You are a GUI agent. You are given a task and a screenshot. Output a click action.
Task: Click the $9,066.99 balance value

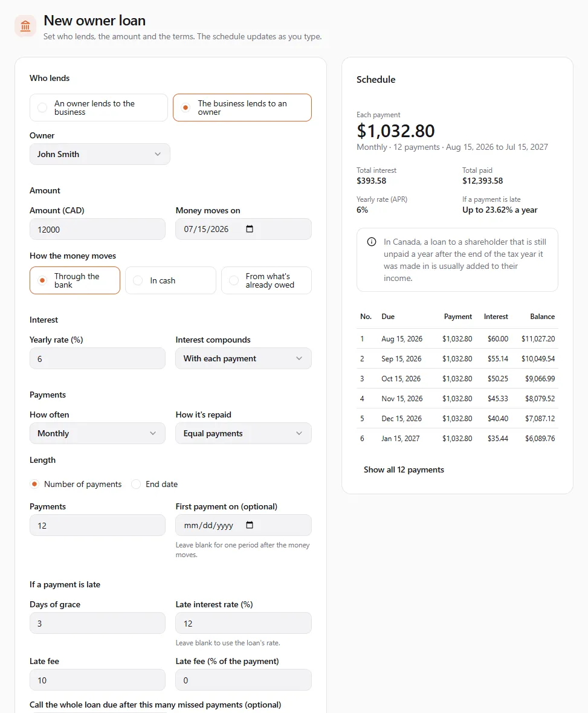coord(540,379)
